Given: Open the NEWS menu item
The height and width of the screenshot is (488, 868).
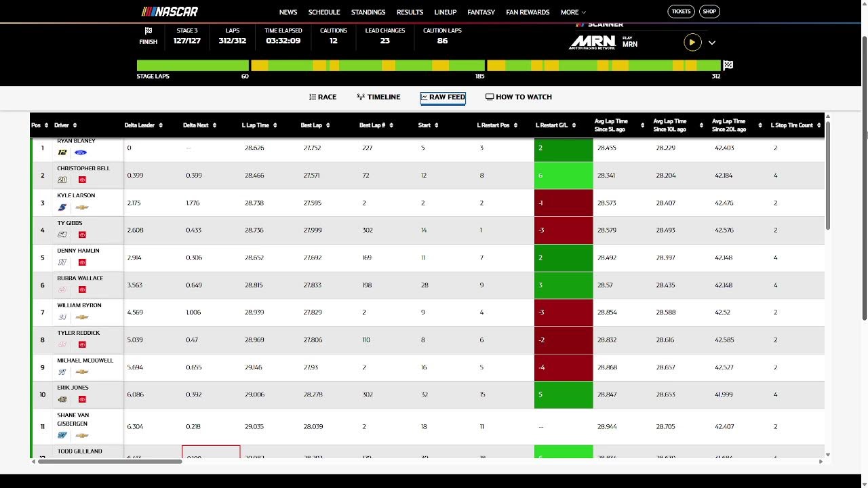Looking at the screenshot, I should (x=288, y=12).
